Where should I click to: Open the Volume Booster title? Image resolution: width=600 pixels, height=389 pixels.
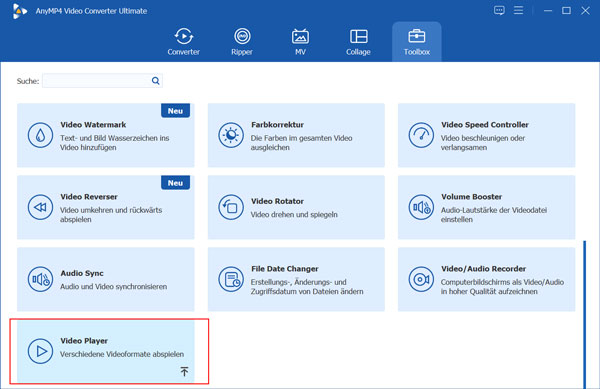point(471,197)
